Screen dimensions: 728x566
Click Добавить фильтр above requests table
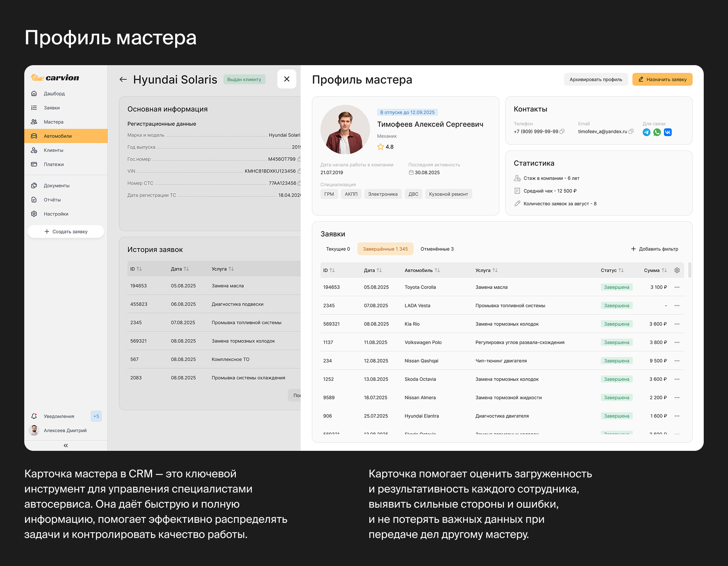click(x=654, y=249)
